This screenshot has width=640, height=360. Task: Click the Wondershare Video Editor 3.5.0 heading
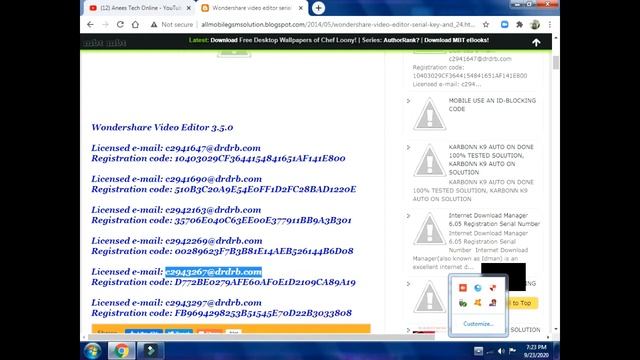pos(162,127)
